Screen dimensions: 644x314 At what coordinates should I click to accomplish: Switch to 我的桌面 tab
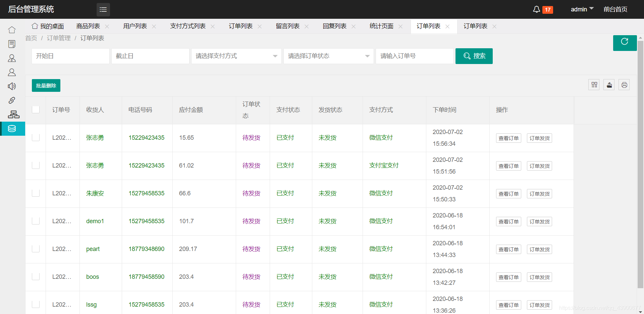[48, 26]
